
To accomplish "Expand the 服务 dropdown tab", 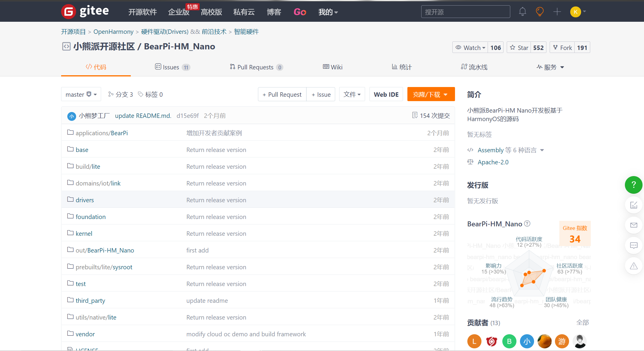I will [550, 67].
